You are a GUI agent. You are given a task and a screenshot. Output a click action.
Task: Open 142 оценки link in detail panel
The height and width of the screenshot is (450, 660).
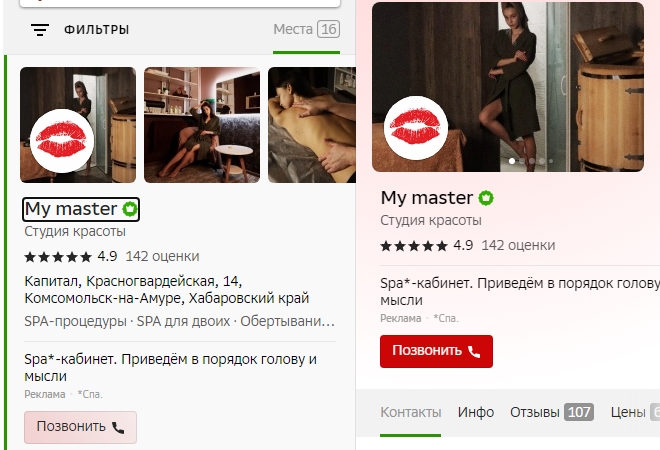tap(518, 245)
